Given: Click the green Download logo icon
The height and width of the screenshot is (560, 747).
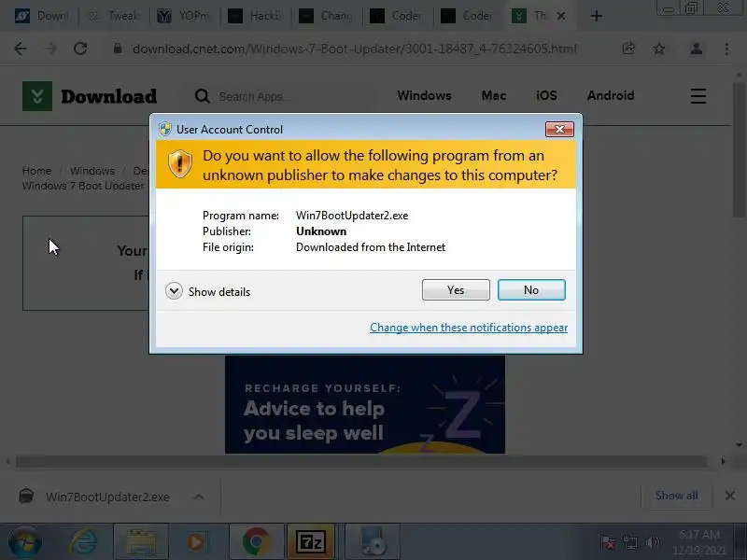Looking at the screenshot, I should 37,96.
